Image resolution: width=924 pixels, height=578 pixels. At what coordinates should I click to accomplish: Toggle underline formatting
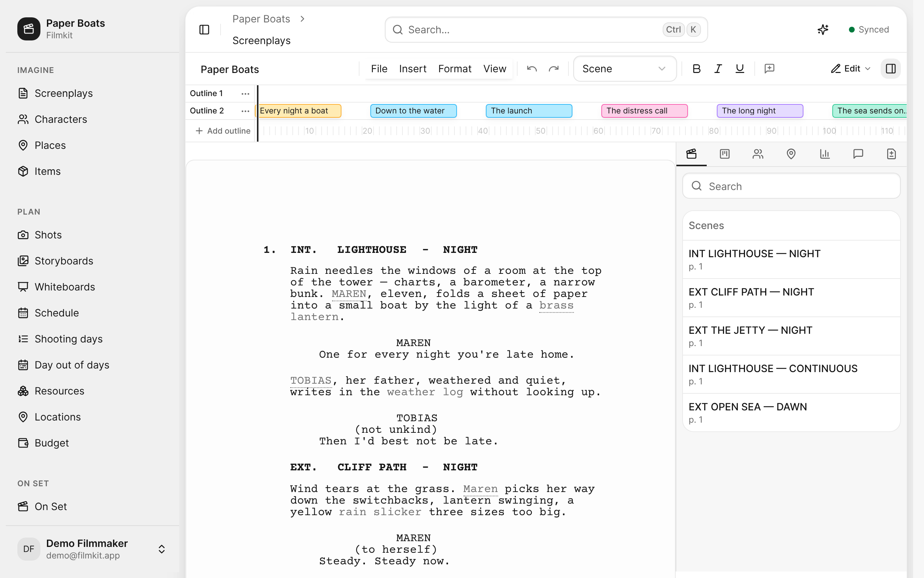coord(740,69)
